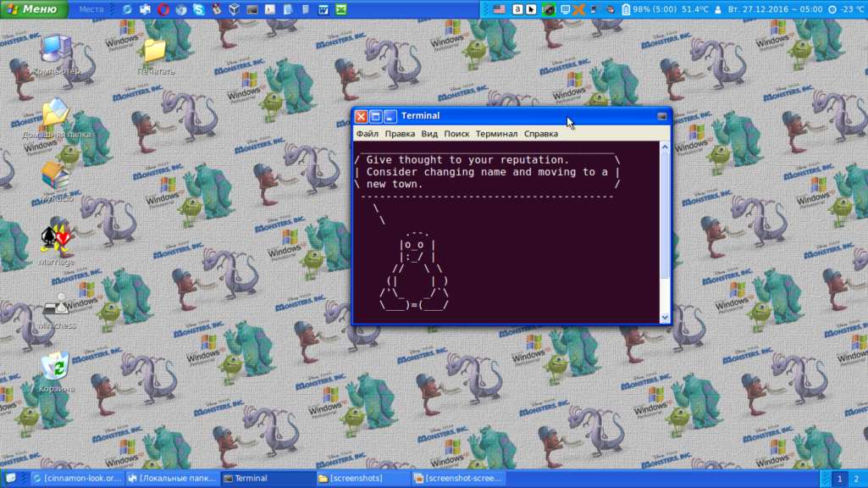Launch the Marriage card game icon
The image size is (868, 488).
coord(56,246)
